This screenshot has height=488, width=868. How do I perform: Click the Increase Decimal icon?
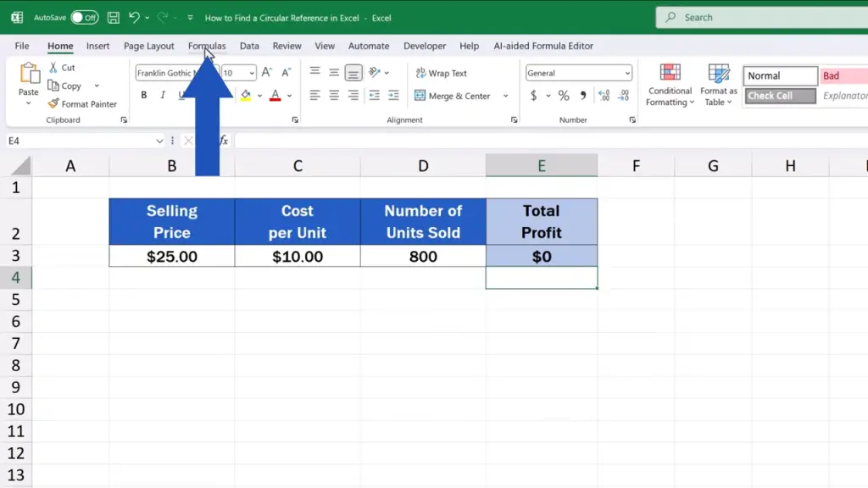point(604,96)
